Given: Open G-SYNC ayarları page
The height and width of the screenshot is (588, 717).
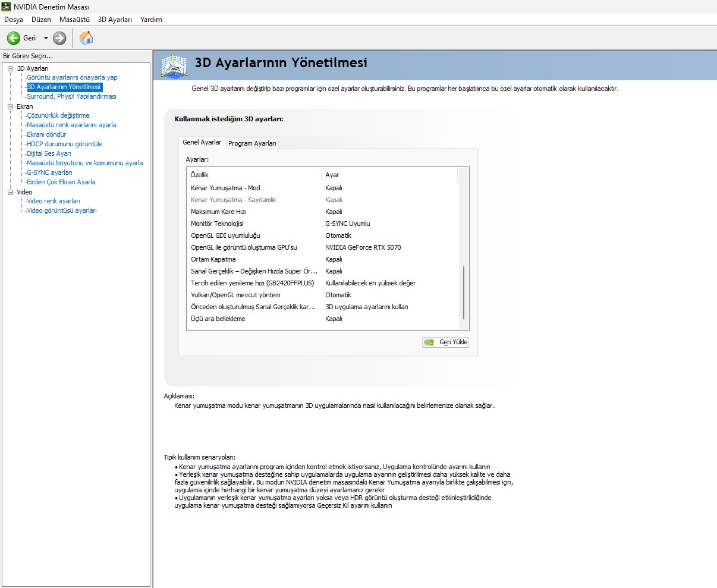Looking at the screenshot, I should coord(49,172).
